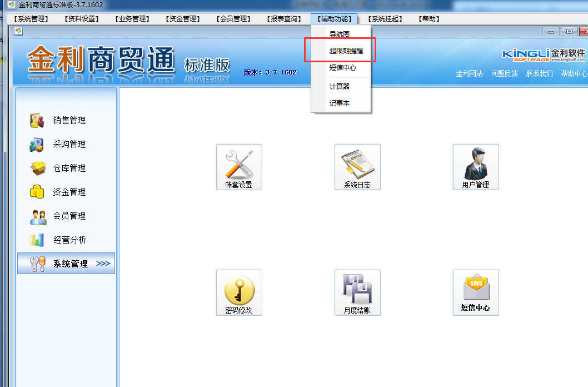
Task: Select the 销售管理 sidebar label
Action: (x=69, y=120)
